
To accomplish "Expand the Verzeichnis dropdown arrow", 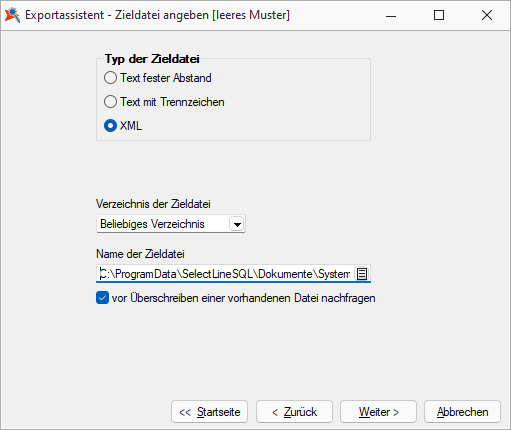I will coord(237,224).
